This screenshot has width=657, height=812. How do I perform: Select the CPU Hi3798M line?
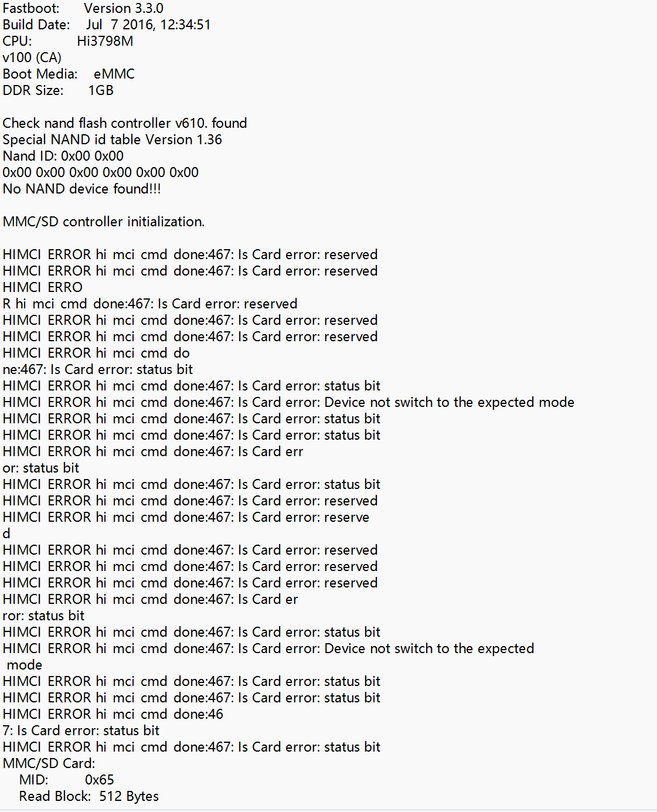pyautogui.click(x=67, y=42)
